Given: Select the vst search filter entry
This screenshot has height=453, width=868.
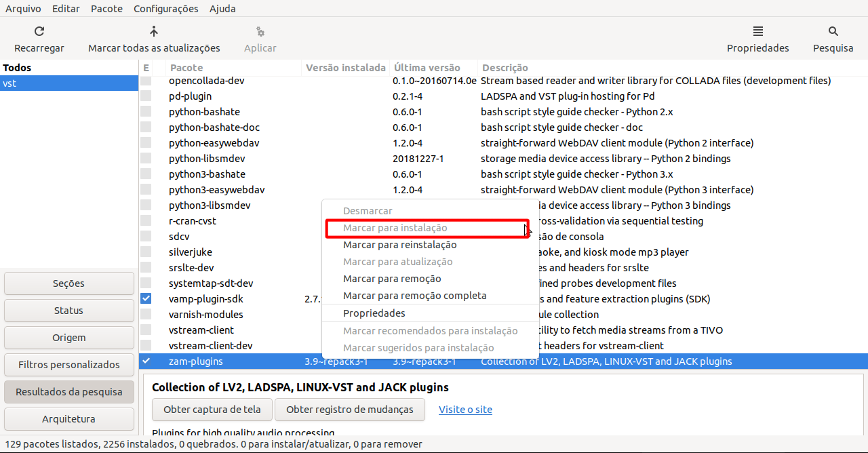Looking at the screenshot, I should point(68,83).
